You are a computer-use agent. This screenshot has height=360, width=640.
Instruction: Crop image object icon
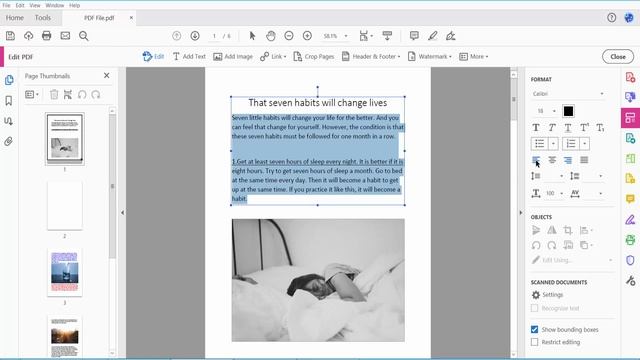click(568, 230)
